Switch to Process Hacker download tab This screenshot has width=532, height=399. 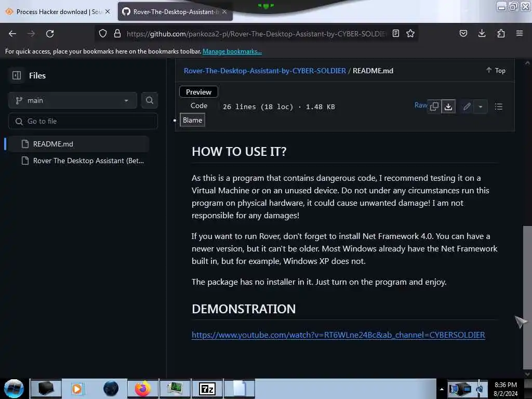click(x=58, y=12)
